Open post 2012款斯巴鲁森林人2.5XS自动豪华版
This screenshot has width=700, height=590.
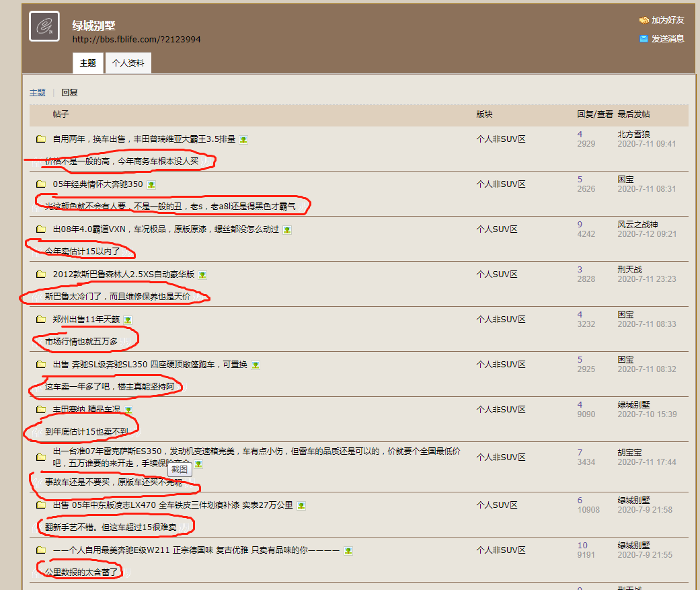pyautogui.click(x=124, y=274)
